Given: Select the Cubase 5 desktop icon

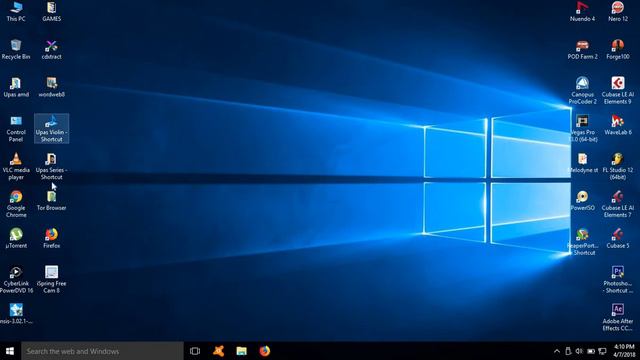Looking at the screenshot, I should pyautogui.click(x=618, y=239).
